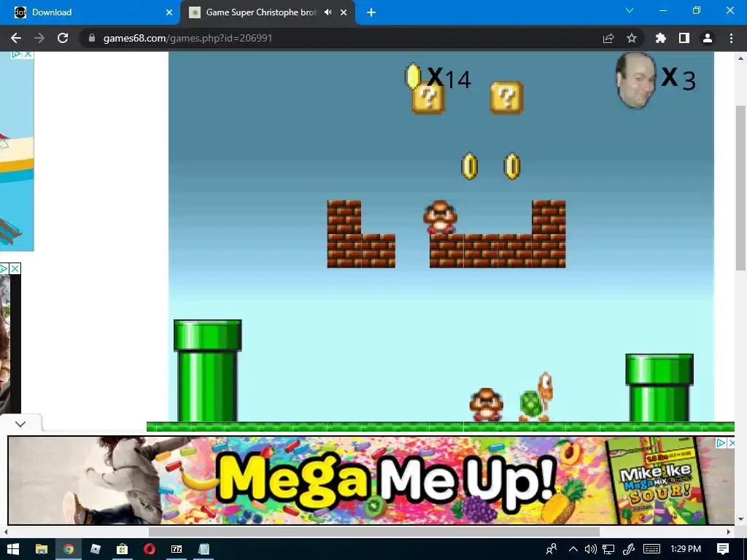747x560 pixels.
Task: Click the lives face icon
Action: pyautogui.click(x=635, y=80)
